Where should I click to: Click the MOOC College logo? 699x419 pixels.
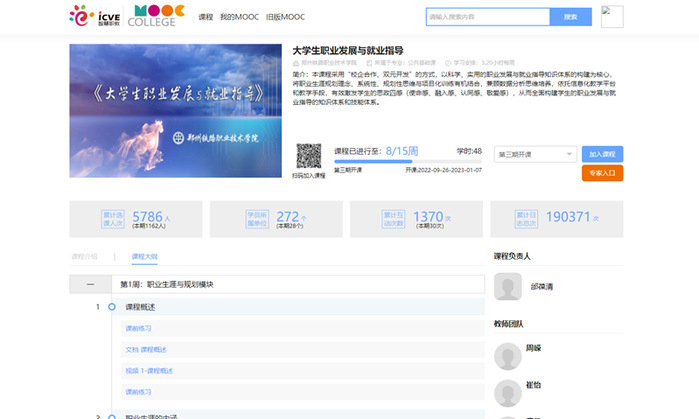pyautogui.click(x=156, y=16)
